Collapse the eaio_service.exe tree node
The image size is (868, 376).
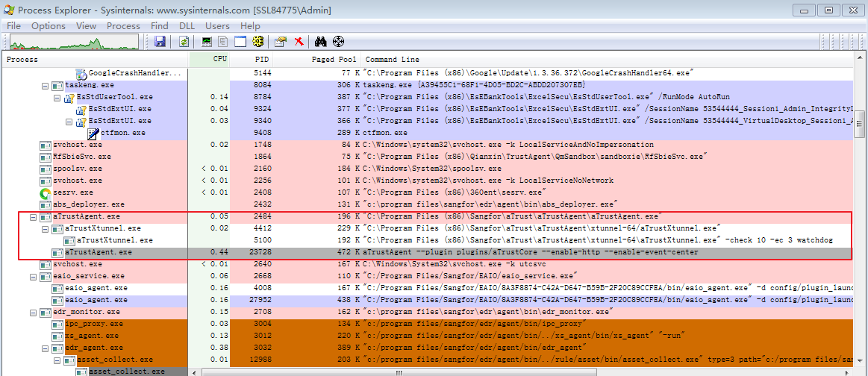tap(33, 276)
